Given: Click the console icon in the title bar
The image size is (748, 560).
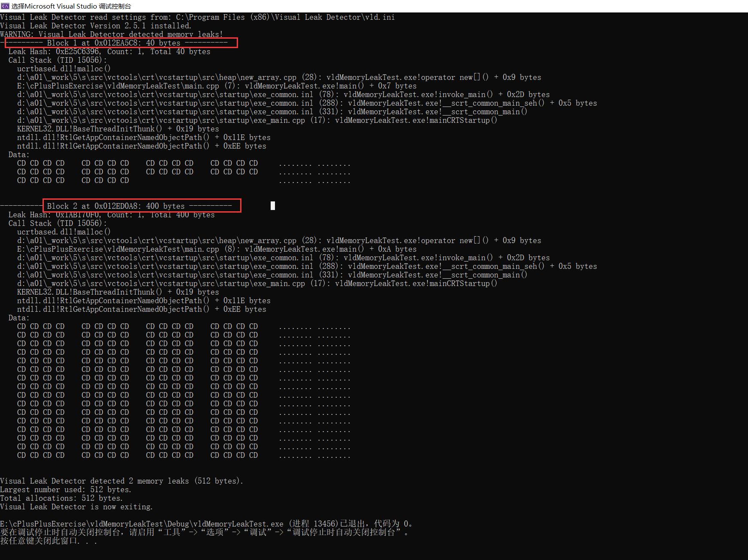Looking at the screenshot, I should pos(5,6).
